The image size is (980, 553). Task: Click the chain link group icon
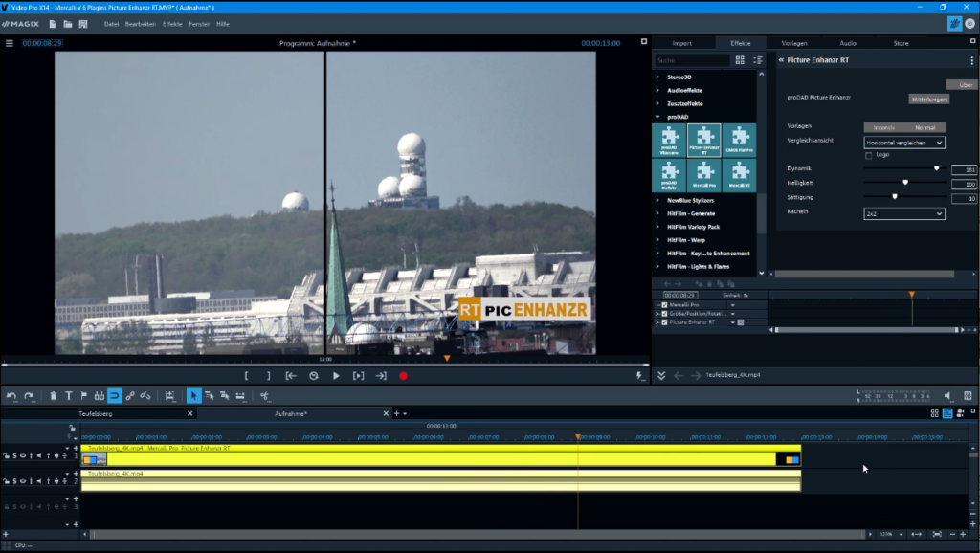pyautogui.click(x=130, y=395)
